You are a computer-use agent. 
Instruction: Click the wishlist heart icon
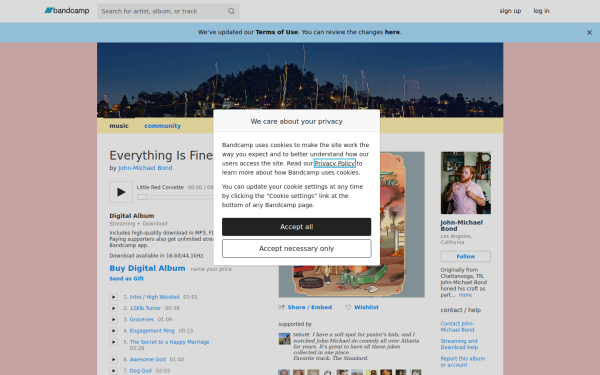(x=348, y=307)
